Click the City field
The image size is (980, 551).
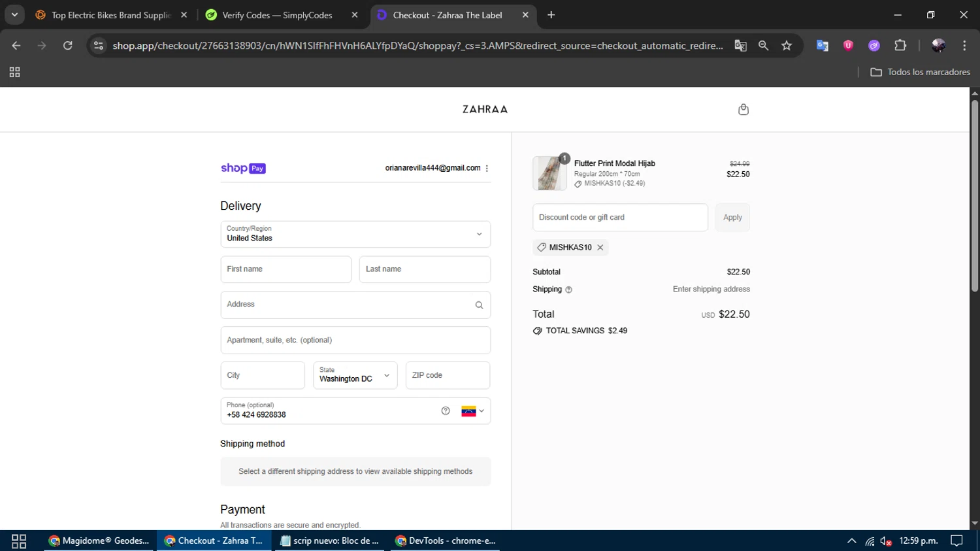point(263,375)
